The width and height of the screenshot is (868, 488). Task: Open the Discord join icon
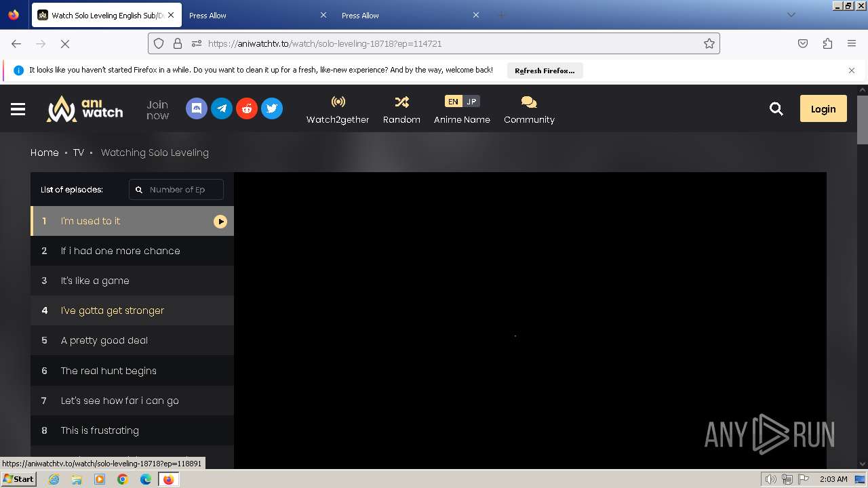(197, 108)
